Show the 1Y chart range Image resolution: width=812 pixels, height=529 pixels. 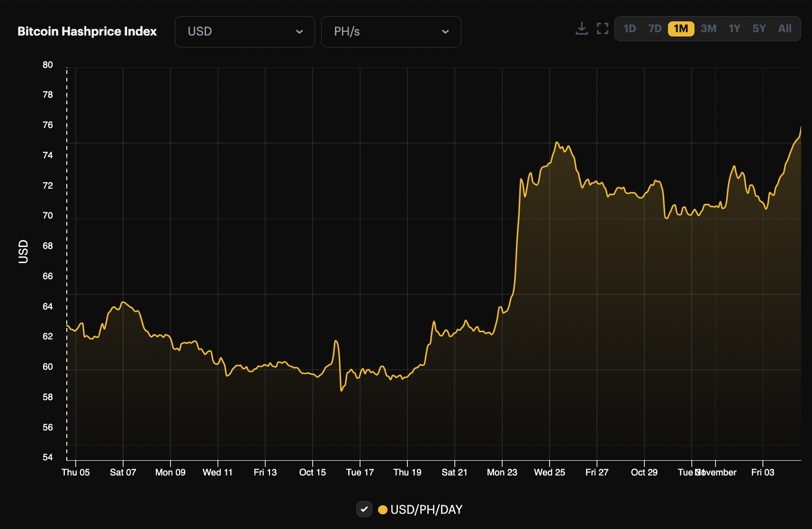tap(734, 28)
